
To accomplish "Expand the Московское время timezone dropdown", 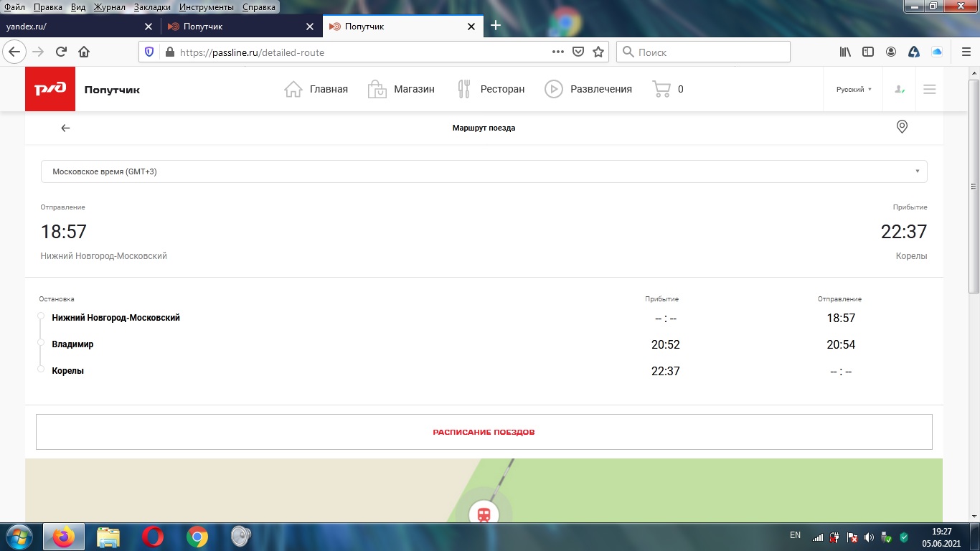I will coord(484,171).
